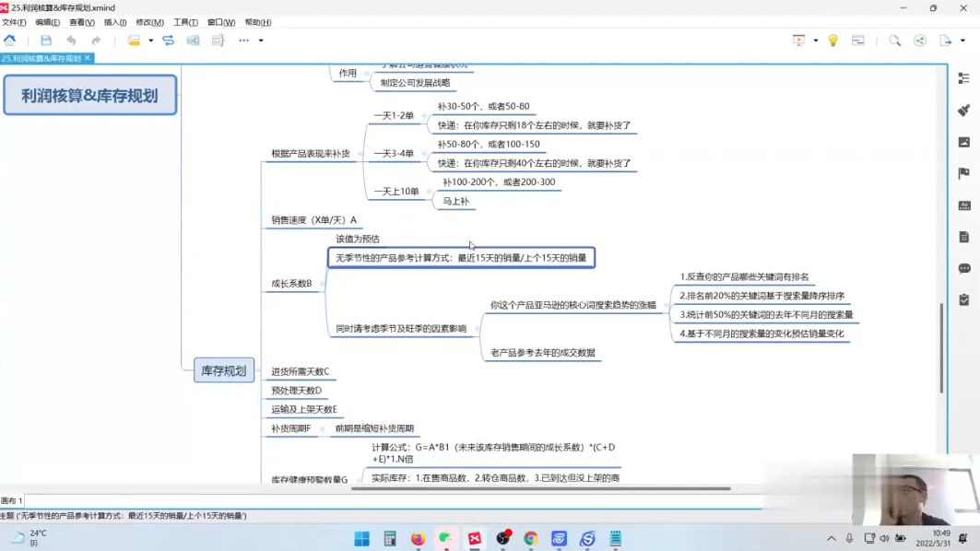Collapse the 库存规划 branch
This screenshot has height=551, width=980.
click(258, 370)
